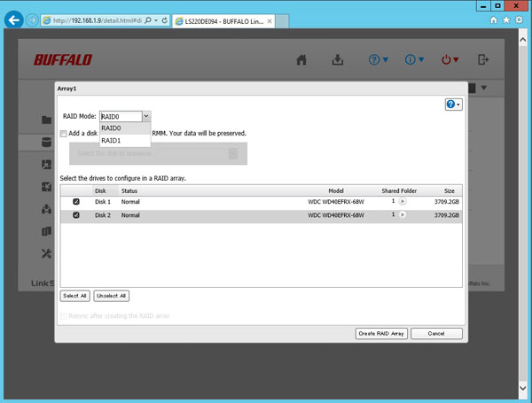Open the download/firmware update icon

pos(337,60)
